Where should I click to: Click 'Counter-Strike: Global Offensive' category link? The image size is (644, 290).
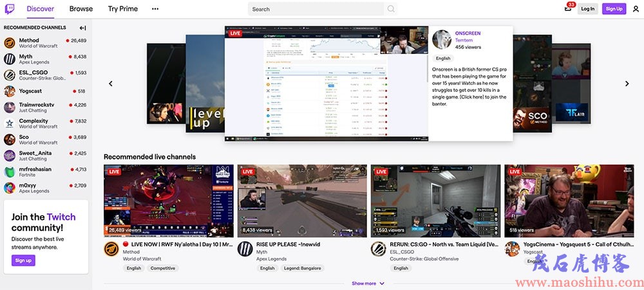pos(424,259)
